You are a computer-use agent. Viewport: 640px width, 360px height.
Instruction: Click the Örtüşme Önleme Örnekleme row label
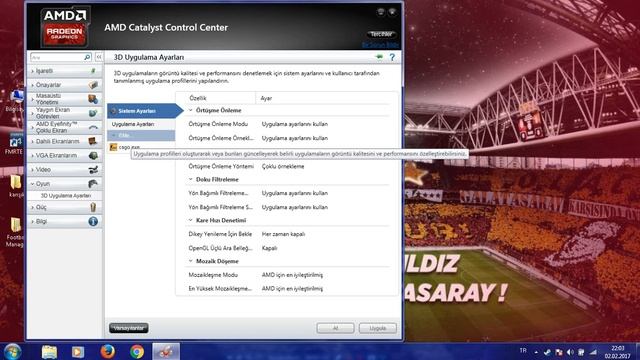tap(221, 138)
